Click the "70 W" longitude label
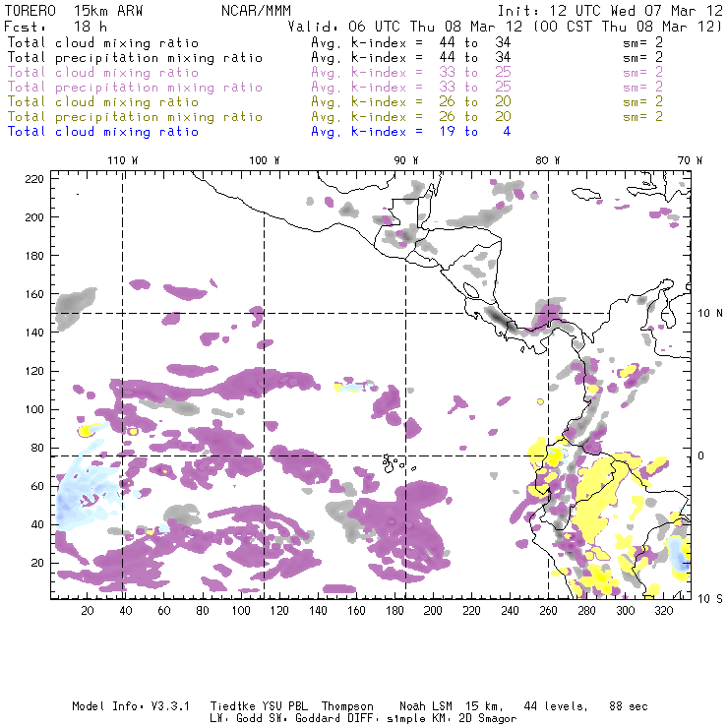728x728 pixels. pyautogui.click(x=690, y=160)
